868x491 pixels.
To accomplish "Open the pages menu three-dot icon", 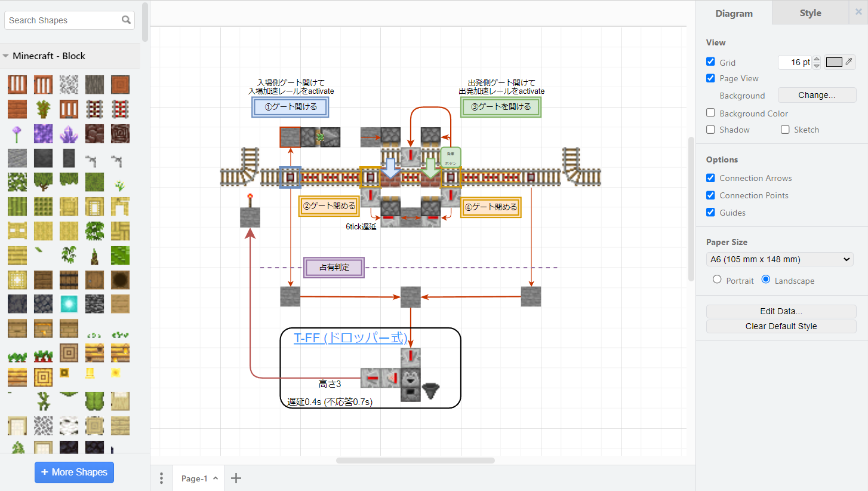I will [161, 478].
